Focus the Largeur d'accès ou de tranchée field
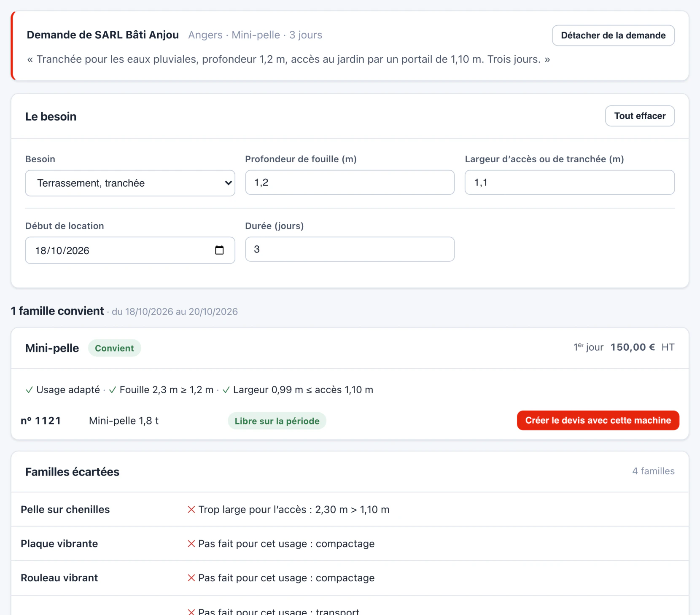This screenshot has width=700, height=615. coord(569,183)
